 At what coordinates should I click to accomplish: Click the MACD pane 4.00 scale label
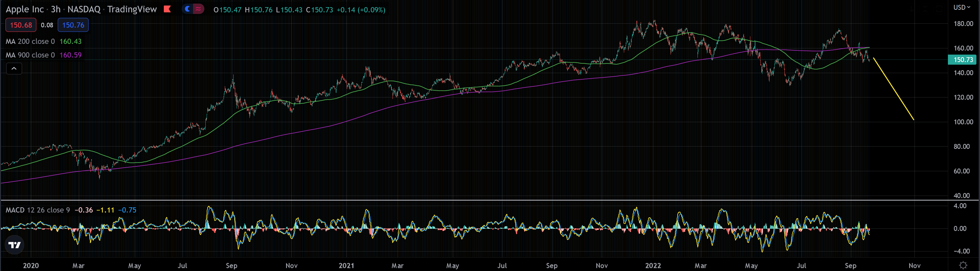point(960,206)
